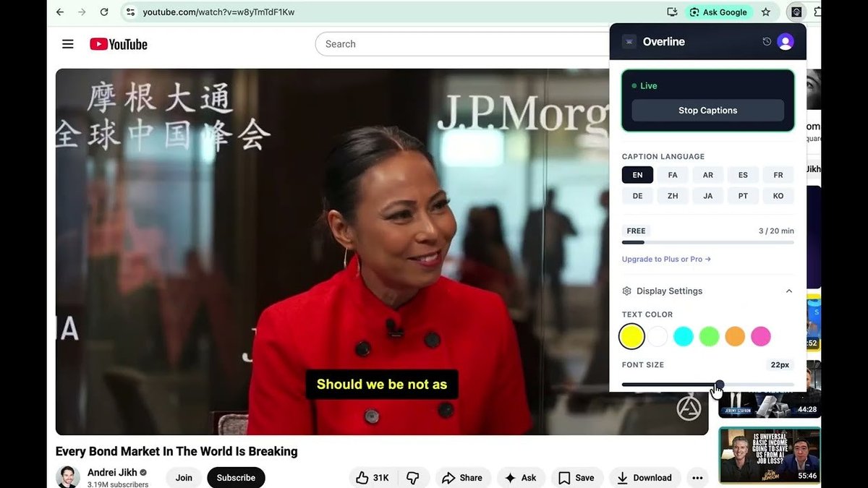The image size is (868, 488).
Task: Click the Download button
Action: point(644,478)
